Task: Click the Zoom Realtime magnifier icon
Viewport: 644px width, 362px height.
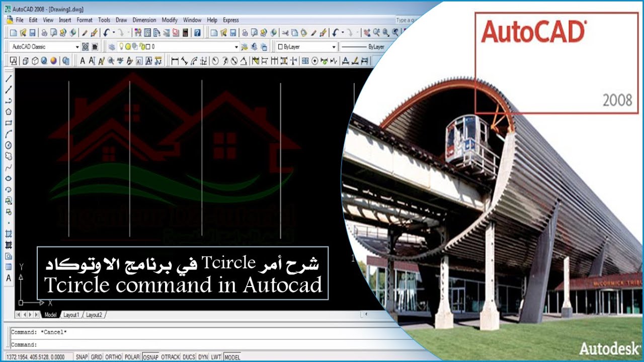Action: click(376, 33)
